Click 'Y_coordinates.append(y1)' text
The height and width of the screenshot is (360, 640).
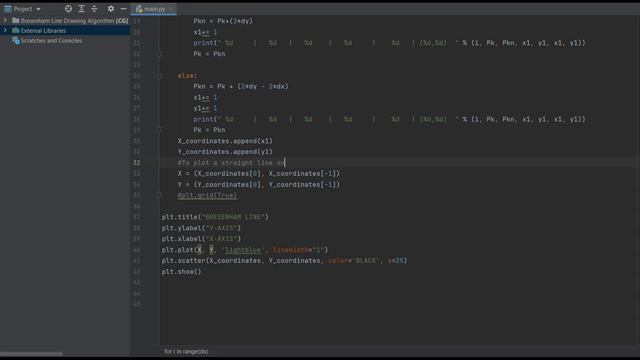pyautogui.click(x=225, y=152)
